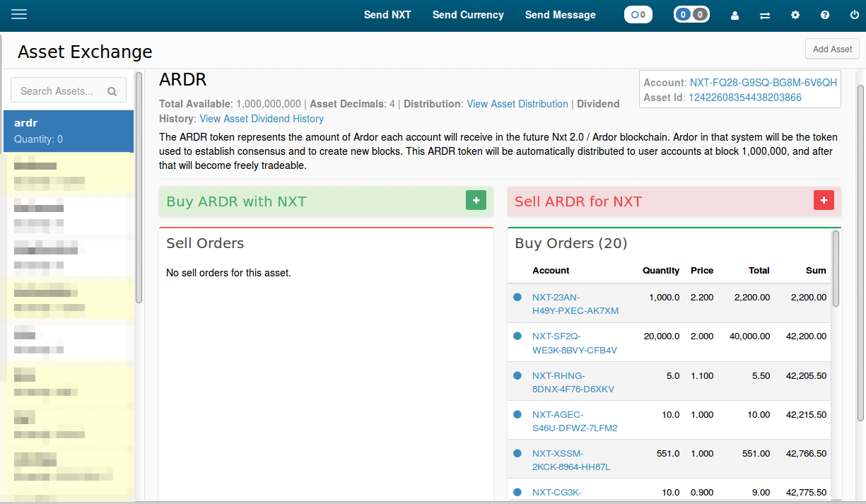Open the single-counter notification badge
The image size is (866, 504).
pyautogui.click(x=638, y=14)
